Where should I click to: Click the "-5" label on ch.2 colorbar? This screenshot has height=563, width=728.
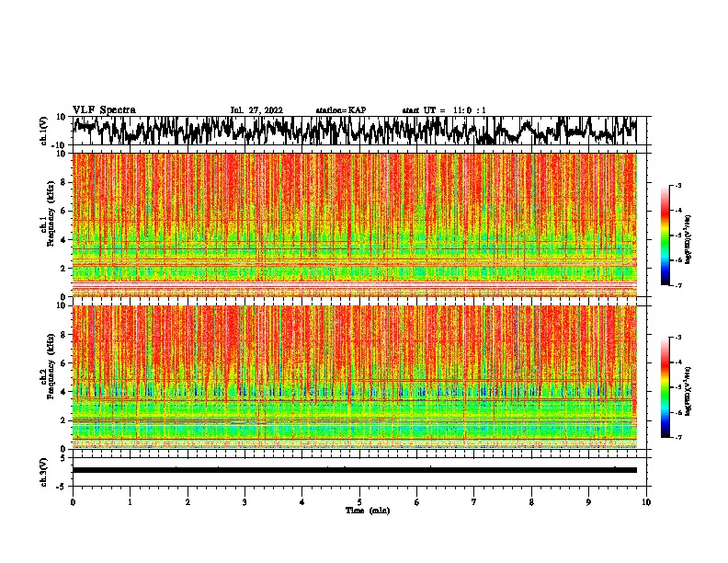(x=677, y=387)
